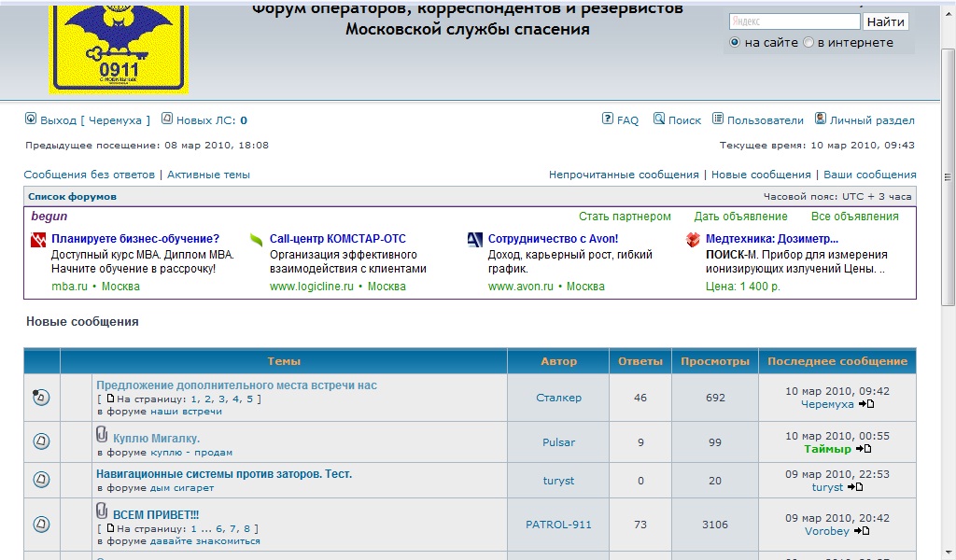Click the Личный раздел profile icon
956x560 pixels.
[x=821, y=119]
